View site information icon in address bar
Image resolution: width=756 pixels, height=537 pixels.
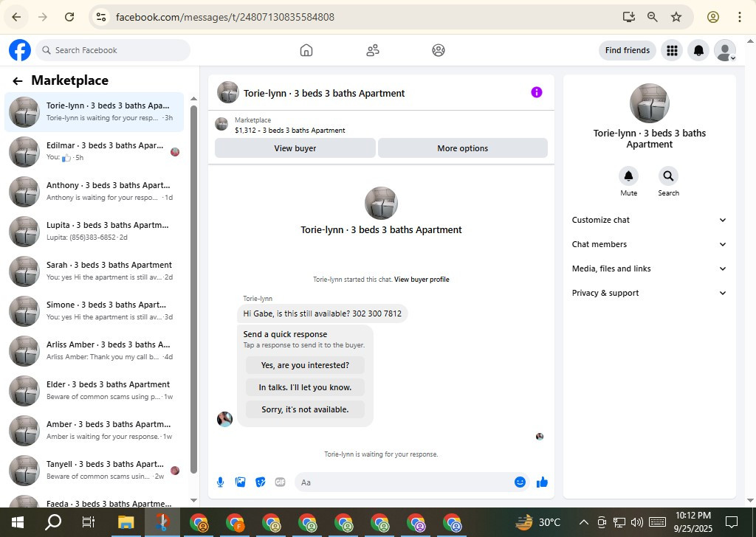coord(100,17)
